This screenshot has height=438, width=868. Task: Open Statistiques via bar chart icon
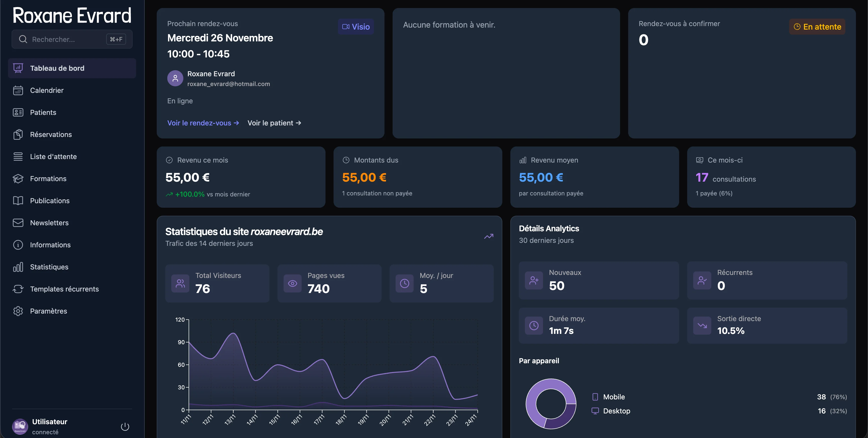tap(18, 267)
